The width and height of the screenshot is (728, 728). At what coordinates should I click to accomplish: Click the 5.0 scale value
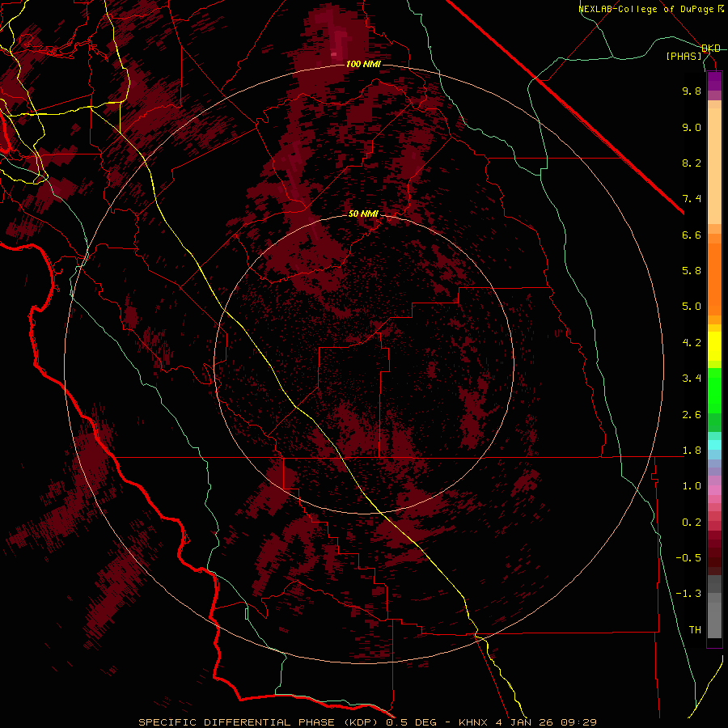[x=692, y=307]
